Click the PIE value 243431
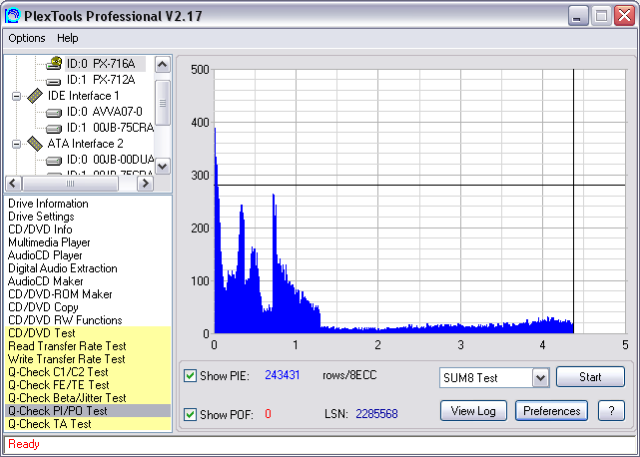Viewport: 640px width, 457px height. [x=282, y=375]
